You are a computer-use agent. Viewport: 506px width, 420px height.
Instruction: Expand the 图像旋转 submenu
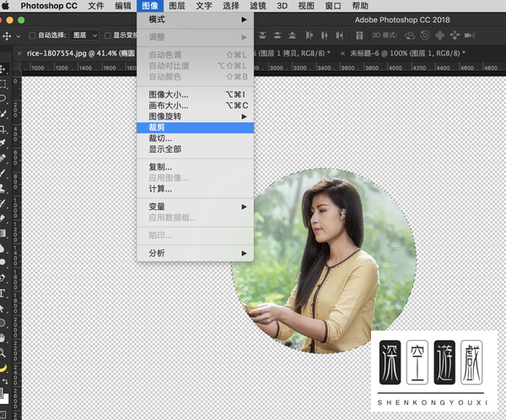pyautogui.click(x=195, y=116)
